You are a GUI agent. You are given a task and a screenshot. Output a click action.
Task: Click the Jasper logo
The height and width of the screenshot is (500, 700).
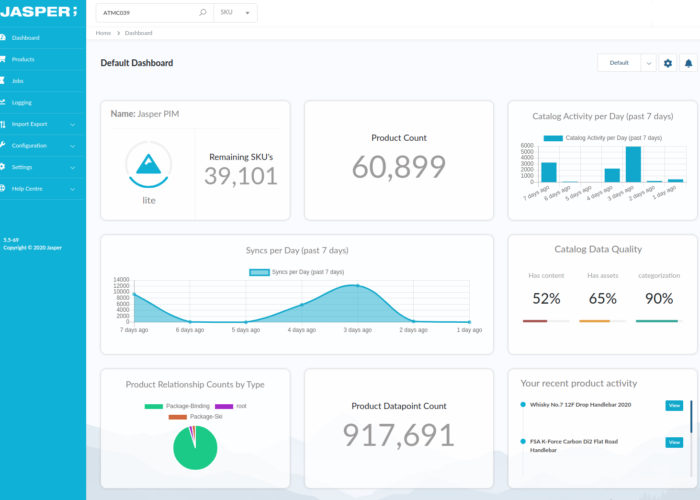pyautogui.click(x=39, y=12)
